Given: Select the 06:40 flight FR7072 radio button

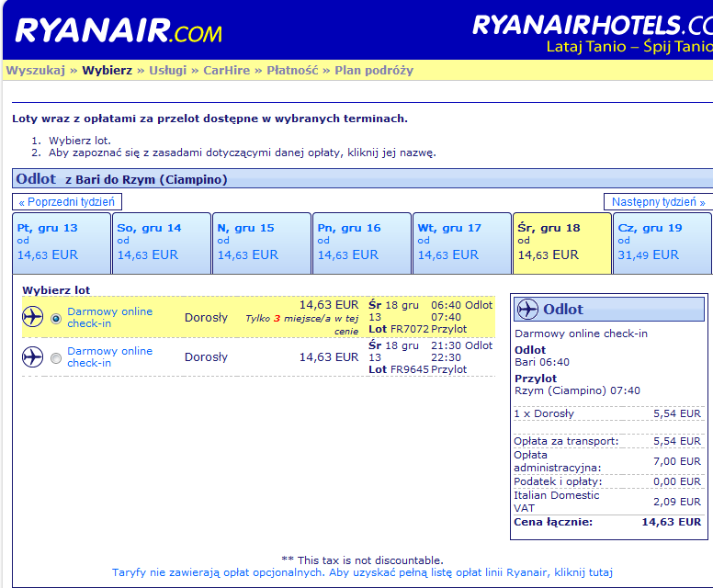Looking at the screenshot, I should (x=56, y=318).
